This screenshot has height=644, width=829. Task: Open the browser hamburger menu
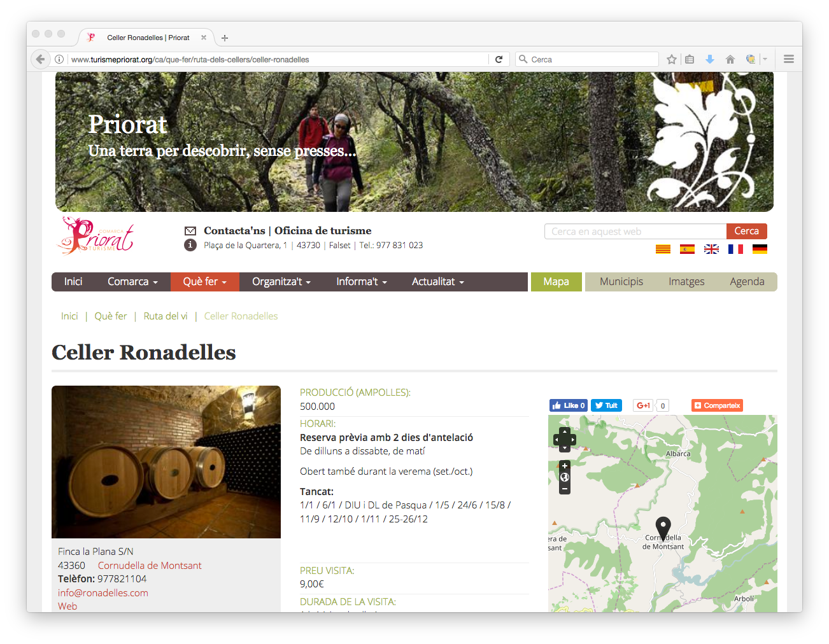pyautogui.click(x=788, y=59)
